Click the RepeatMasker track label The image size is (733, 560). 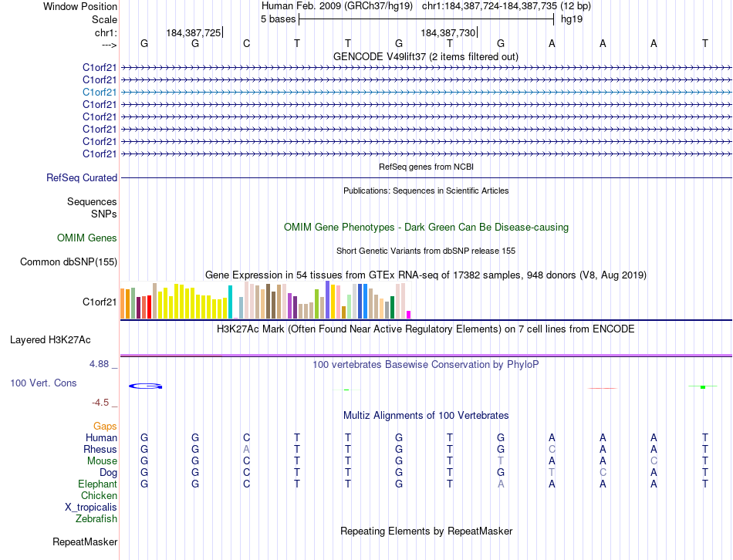tap(85, 541)
